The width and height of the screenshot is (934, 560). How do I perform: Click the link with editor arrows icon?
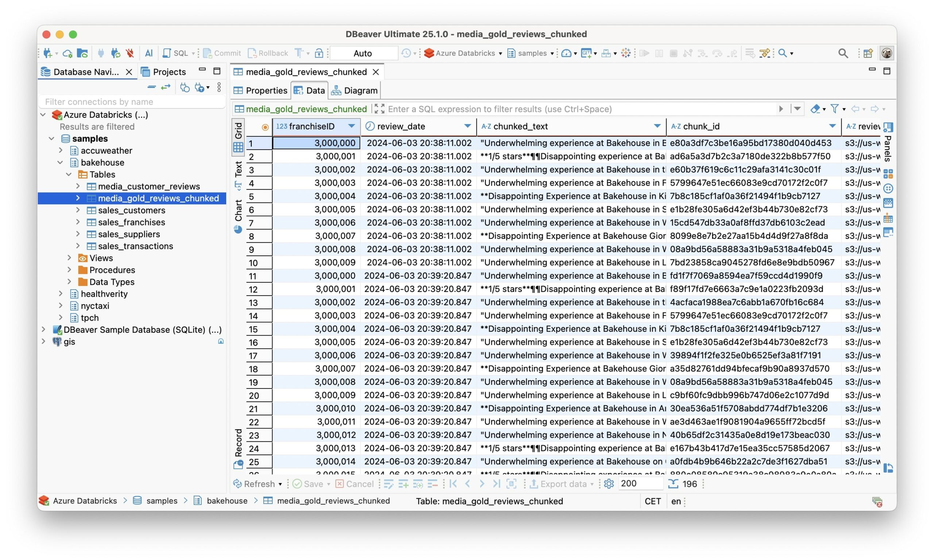coord(166,88)
